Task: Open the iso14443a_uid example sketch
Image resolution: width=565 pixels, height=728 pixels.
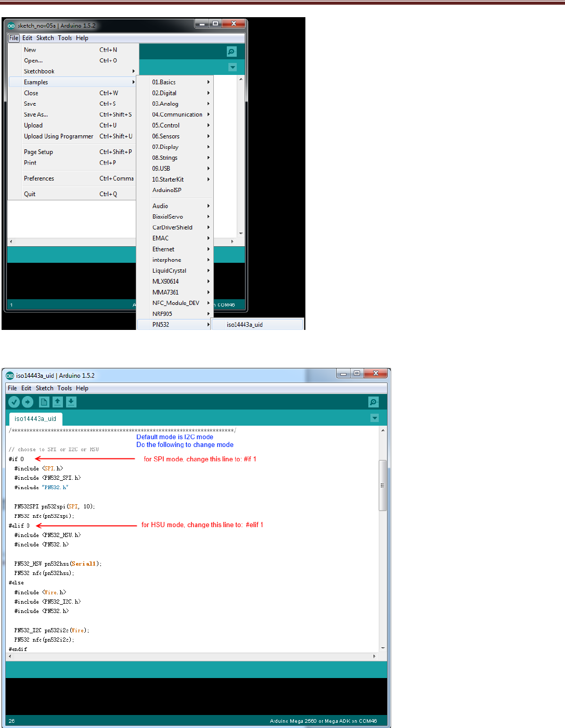Action: (258, 325)
